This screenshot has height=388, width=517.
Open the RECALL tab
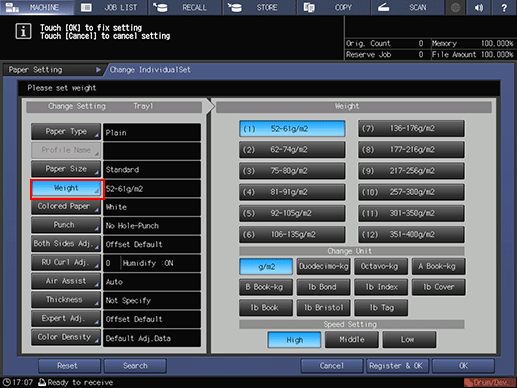185,7
